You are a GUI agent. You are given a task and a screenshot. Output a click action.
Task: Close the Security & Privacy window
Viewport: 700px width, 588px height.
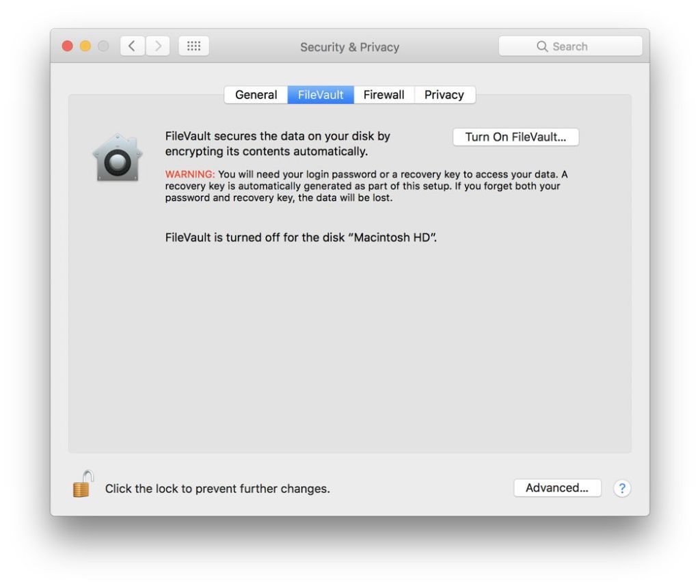click(68, 46)
